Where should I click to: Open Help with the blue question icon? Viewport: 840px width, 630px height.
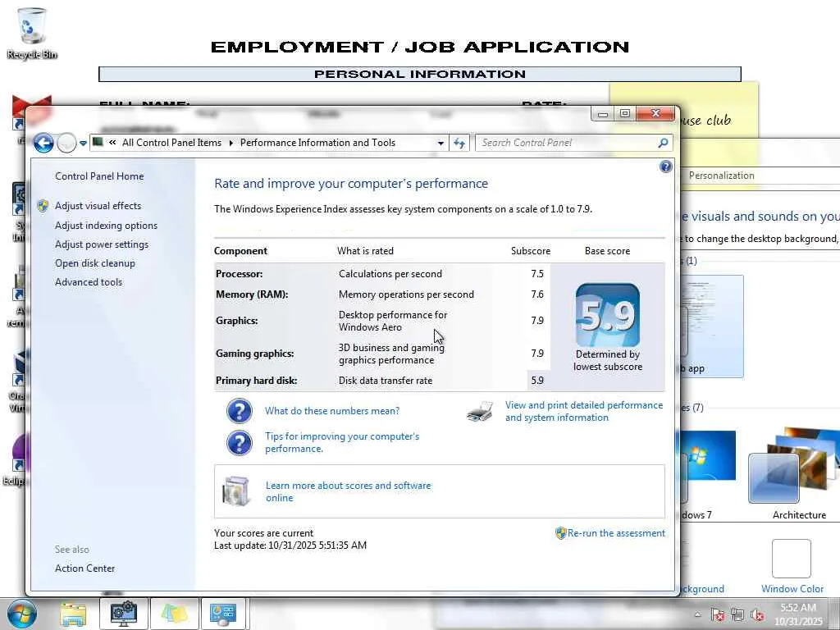point(665,167)
